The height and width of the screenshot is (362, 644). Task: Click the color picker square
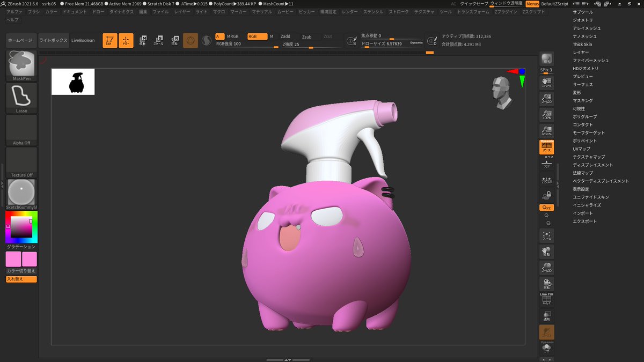(21, 227)
